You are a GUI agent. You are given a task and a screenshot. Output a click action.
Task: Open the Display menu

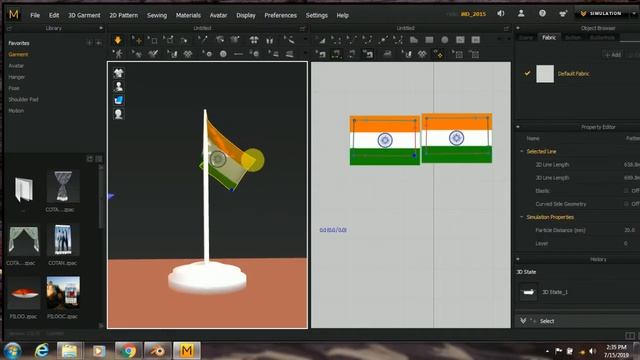tap(246, 15)
